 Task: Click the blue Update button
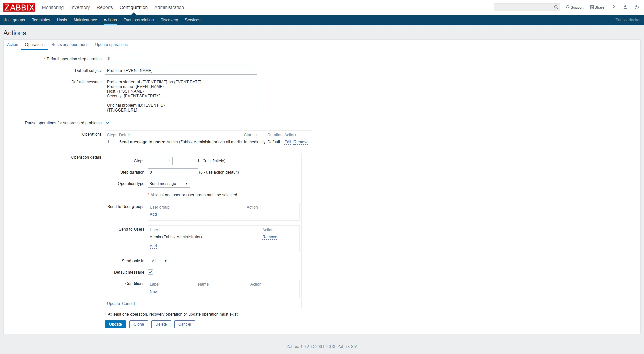pos(115,324)
